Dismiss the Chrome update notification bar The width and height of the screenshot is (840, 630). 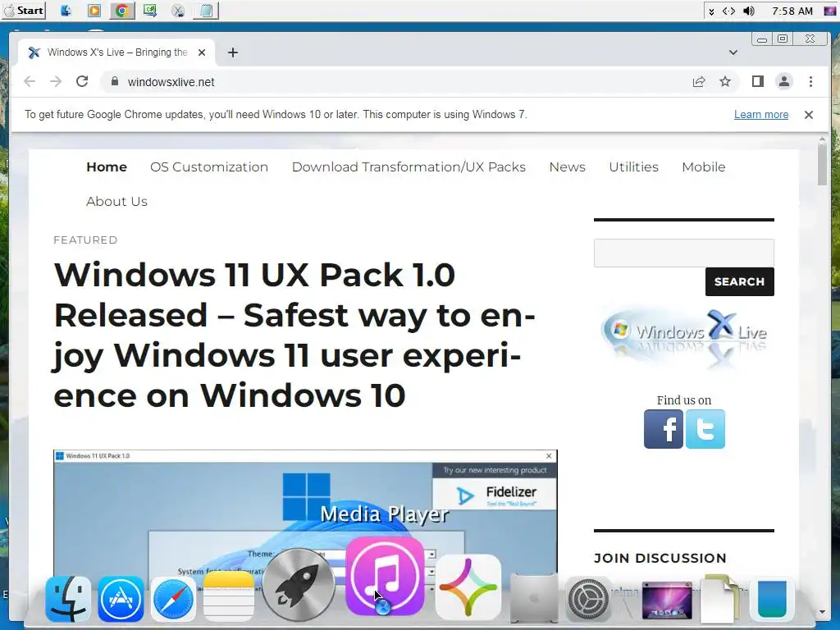(x=808, y=115)
